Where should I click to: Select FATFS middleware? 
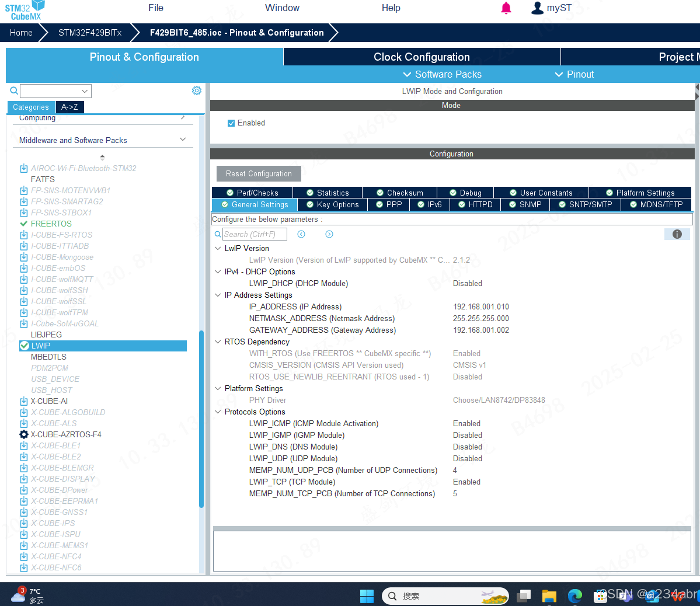point(43,179)
